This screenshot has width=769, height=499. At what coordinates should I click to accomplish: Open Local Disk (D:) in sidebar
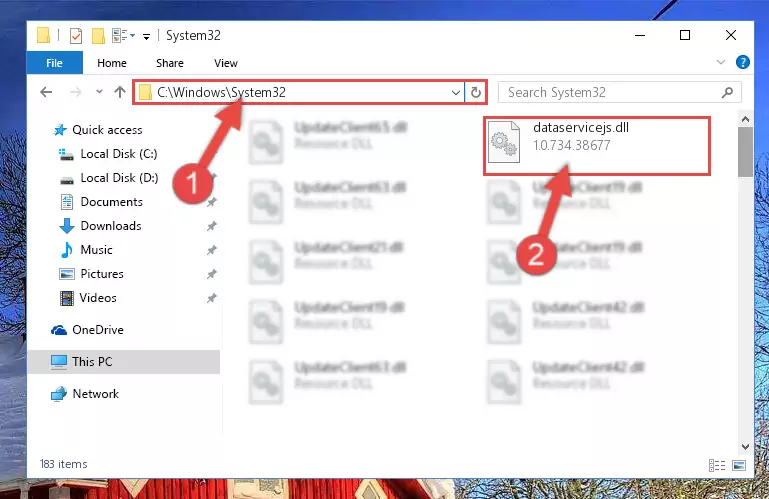tap(109, 178)
